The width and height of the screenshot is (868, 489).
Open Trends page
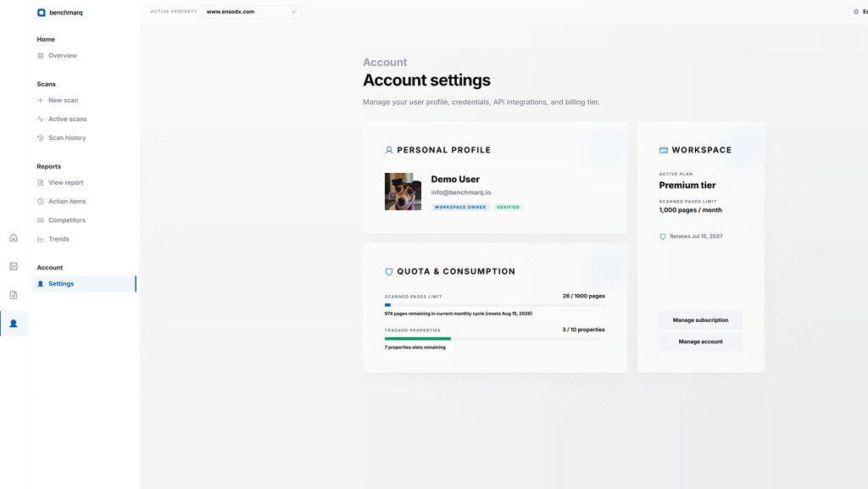pos(58,239)
